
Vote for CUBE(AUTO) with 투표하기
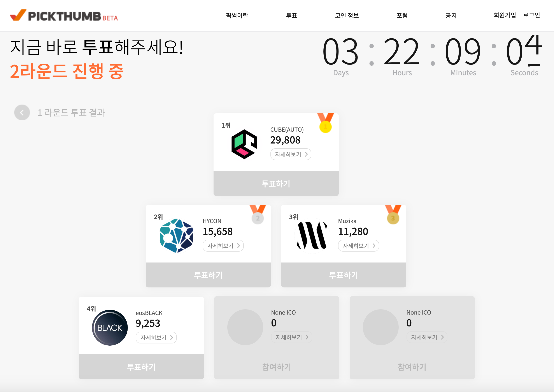point(276,184)
